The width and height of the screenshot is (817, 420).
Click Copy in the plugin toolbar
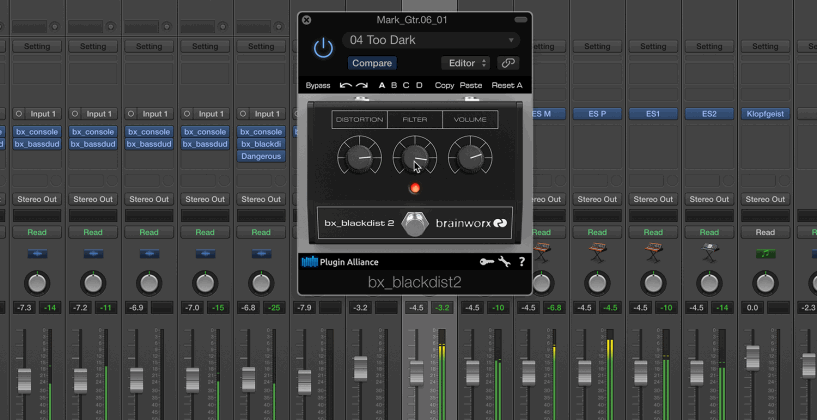click(444, 85)
